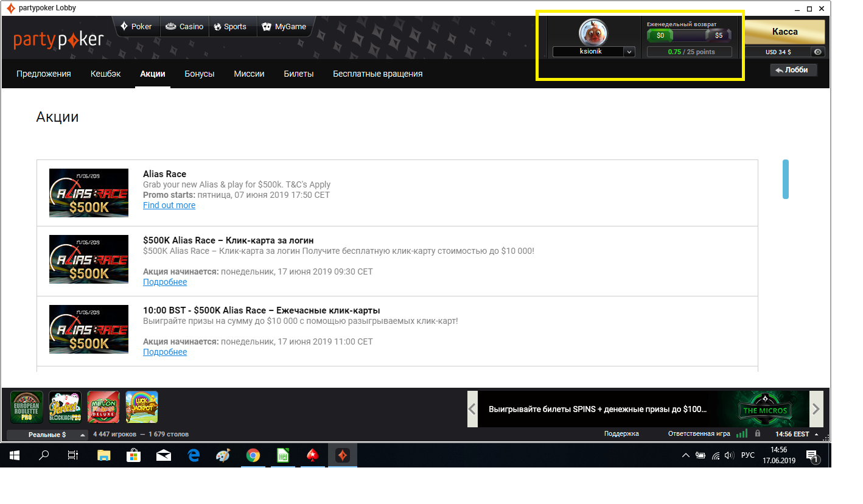Click the USD 34 $ balance
Viewport: 863px width, 504px height.
pos(778,52)
